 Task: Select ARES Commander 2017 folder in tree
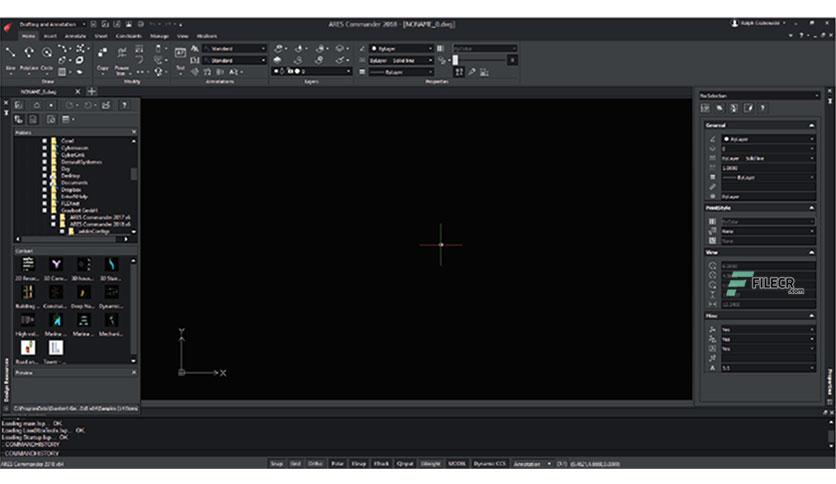coord(99,217)
